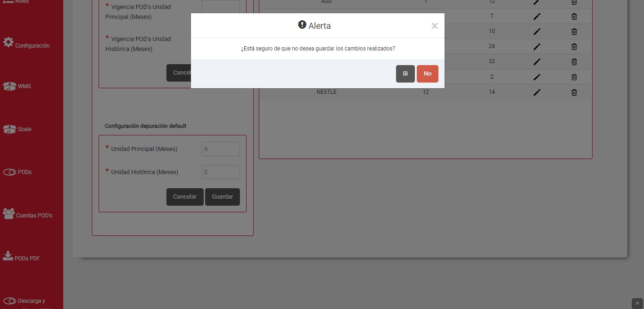Edit the row showing value 10
Viewport: 644px width, 309px height.
click(537, 32)
